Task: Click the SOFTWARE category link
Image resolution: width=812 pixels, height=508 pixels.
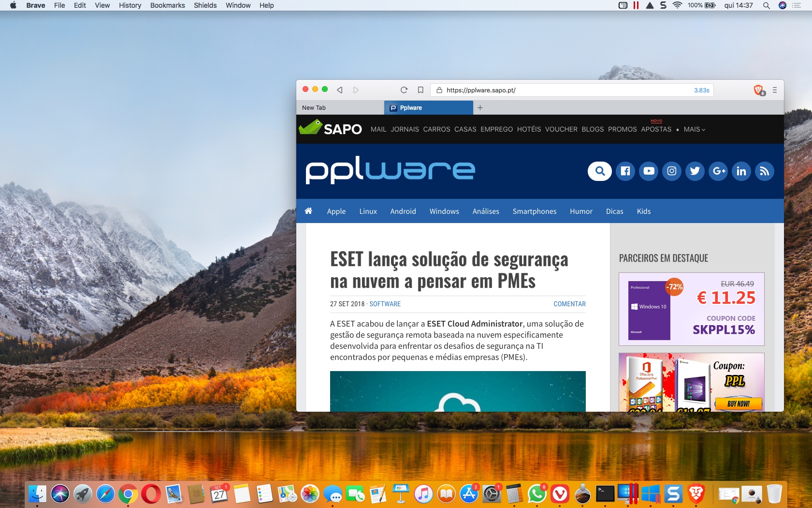Action: tap(385, 304)
